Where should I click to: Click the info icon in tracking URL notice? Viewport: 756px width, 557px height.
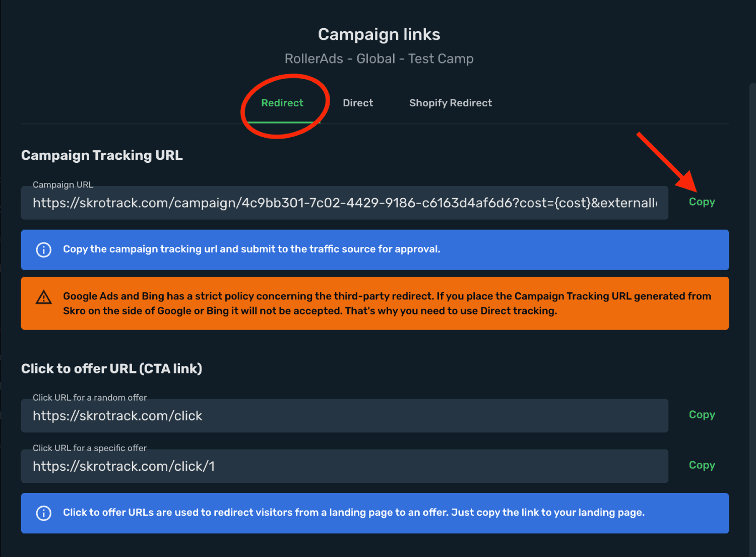pyautogui.click(x=44, y=250)
